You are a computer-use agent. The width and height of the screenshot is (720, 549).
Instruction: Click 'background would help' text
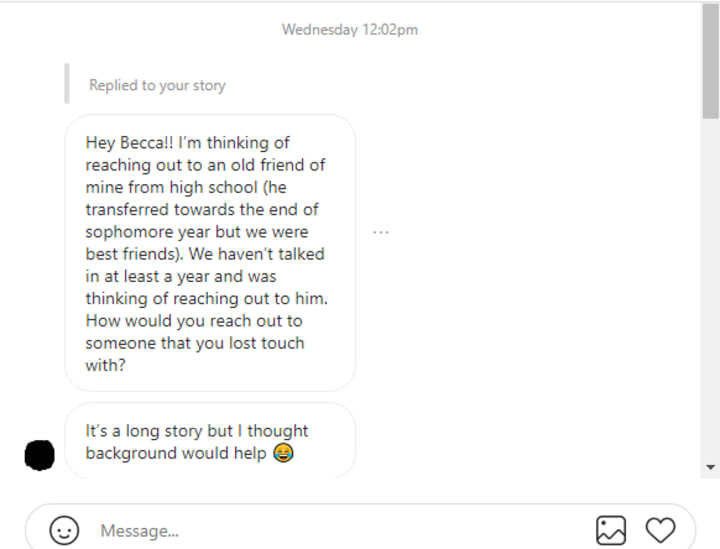(x=176, y=454)
